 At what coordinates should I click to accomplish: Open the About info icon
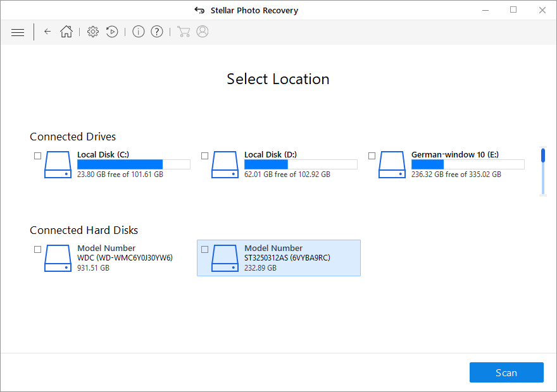(138, 32)
